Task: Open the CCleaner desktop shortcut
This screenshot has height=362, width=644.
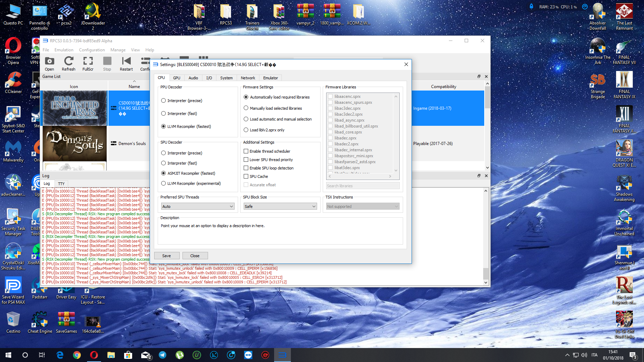Action: pyautogui.click(x=13, y=82)
